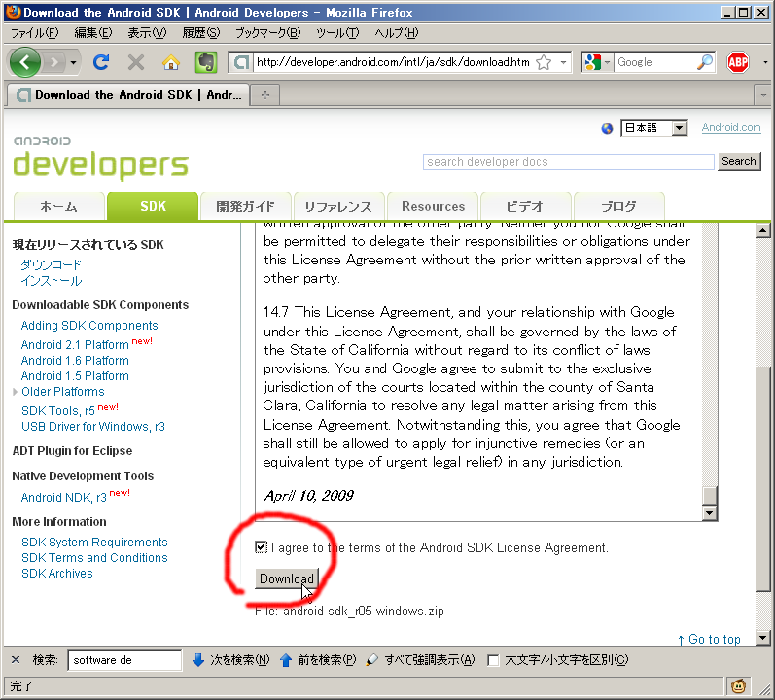The width and height of the screenshot is (775, 700).
Task: Click the Evernote elephant toolbar icon
Action: click(x=206, y=62)
